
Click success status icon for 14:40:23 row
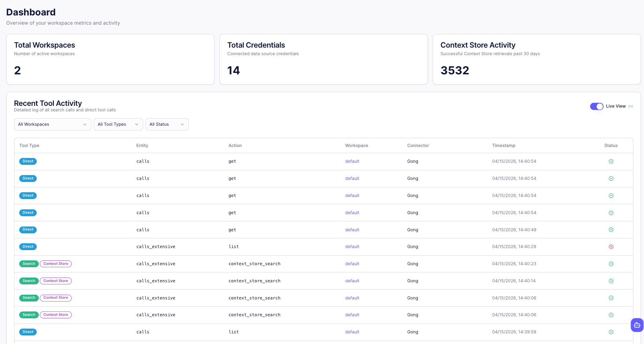(x=611, y=264)
